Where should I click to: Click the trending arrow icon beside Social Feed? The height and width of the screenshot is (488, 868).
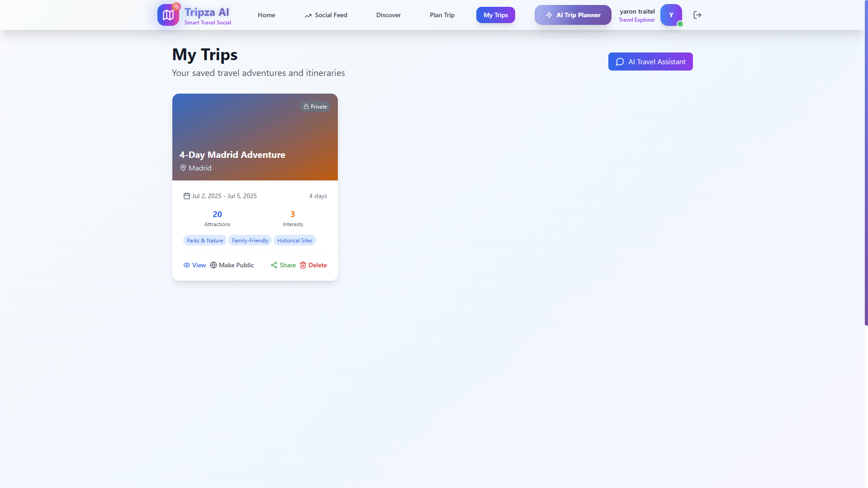[x=308, y=15]
